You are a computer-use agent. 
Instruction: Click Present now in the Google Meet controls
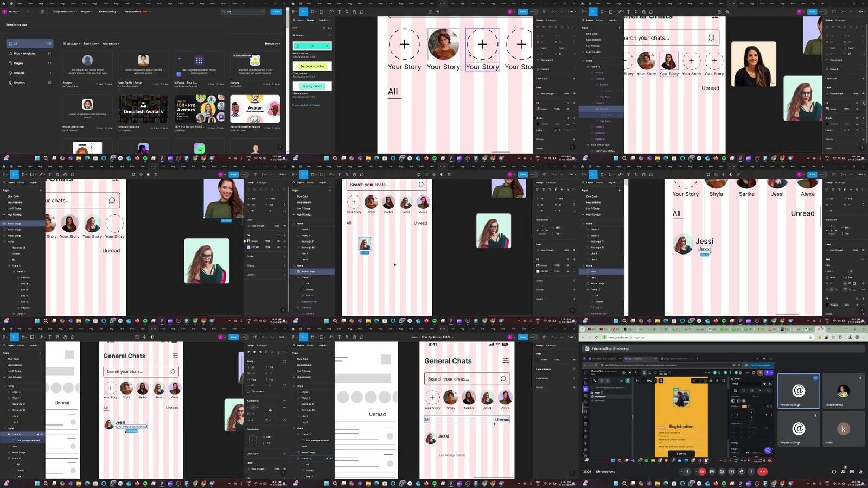point(731,472)
